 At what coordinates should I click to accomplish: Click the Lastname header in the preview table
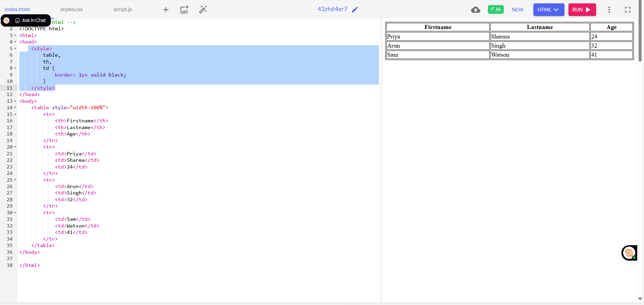coord(540,27)
